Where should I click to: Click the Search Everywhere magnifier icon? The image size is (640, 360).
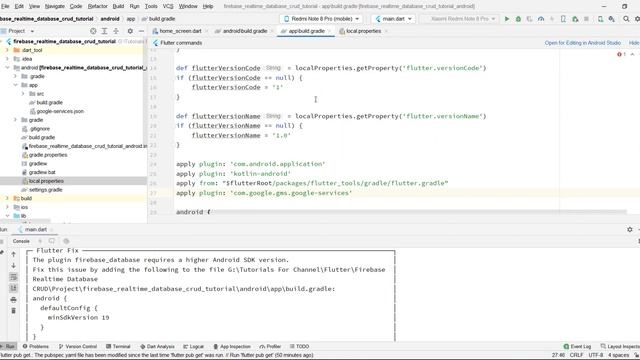626,19
